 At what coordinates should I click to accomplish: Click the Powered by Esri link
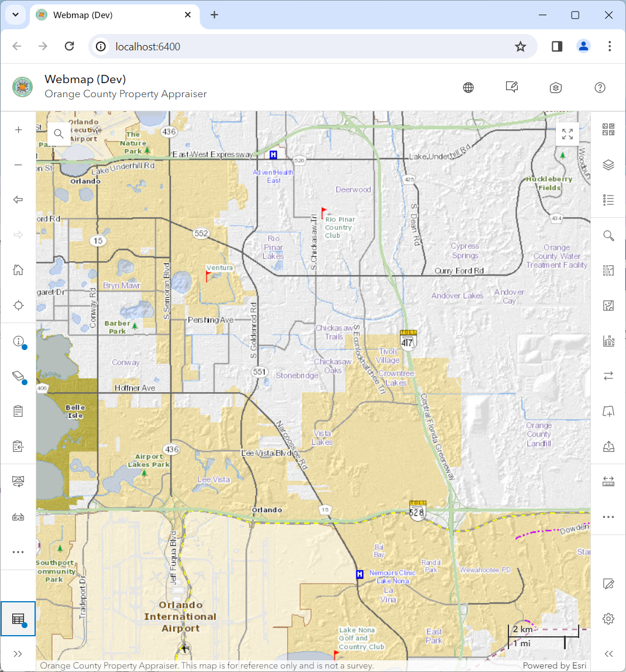coord(554,666)
